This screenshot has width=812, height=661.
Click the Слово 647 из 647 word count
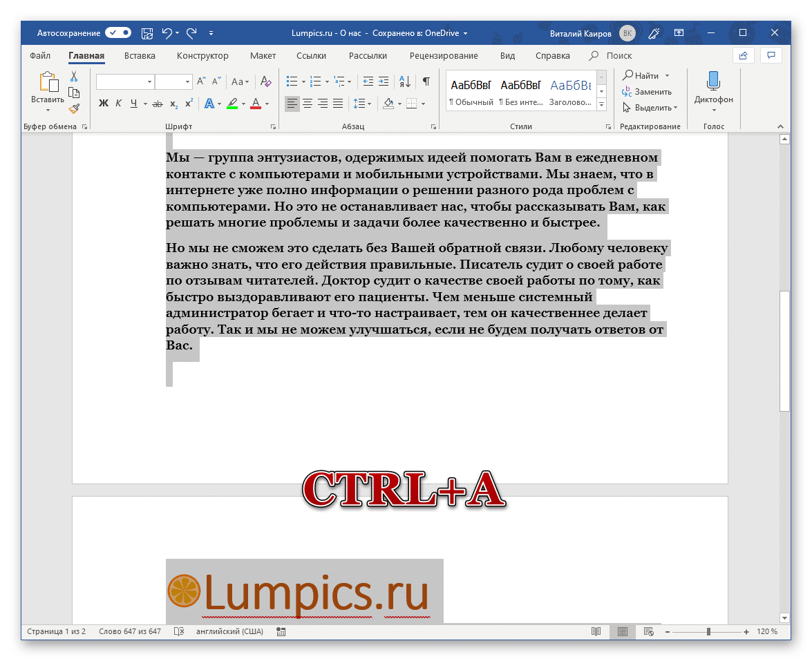pos(130,631)
